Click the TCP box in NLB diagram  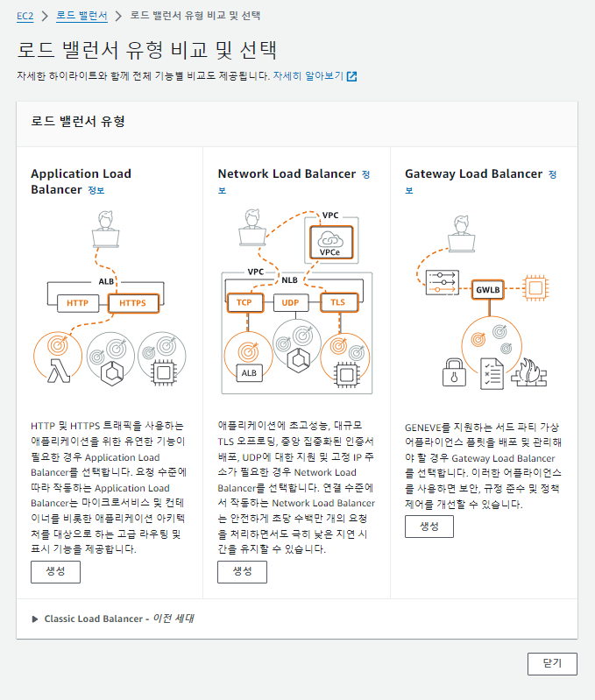(x=244, y=302)
